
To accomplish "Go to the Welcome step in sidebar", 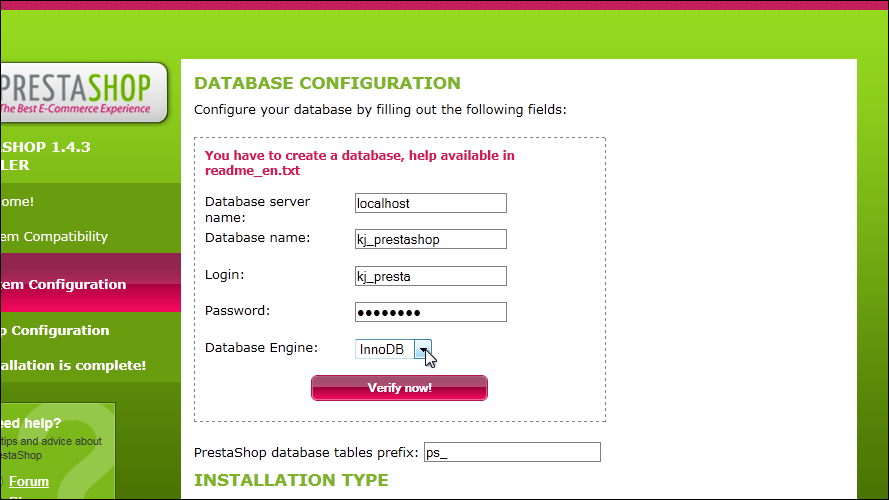I will pos(17,201).
